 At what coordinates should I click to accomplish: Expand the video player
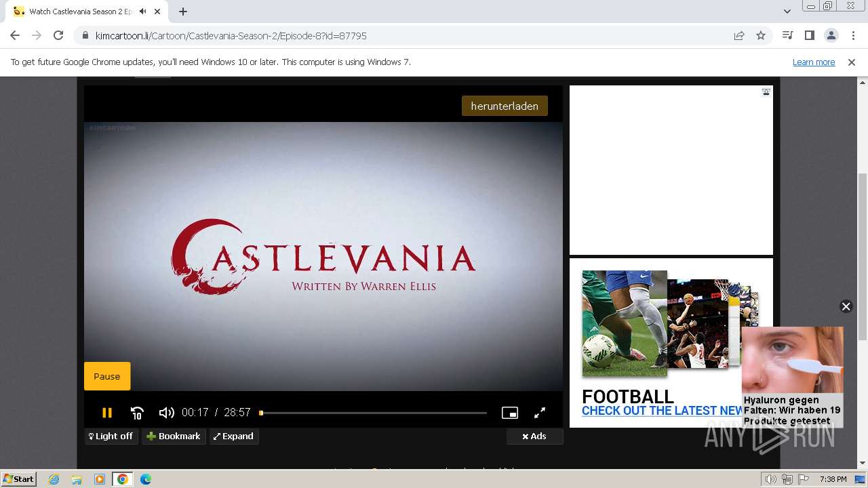point(234,436)
